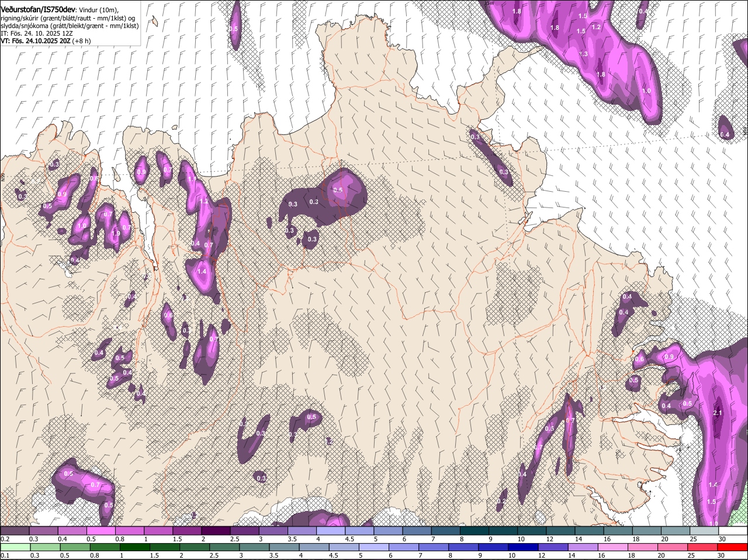Click the Veðurstofan/IS750dev title text
This screenshot has width=748, height=560.
coord(37,9)
